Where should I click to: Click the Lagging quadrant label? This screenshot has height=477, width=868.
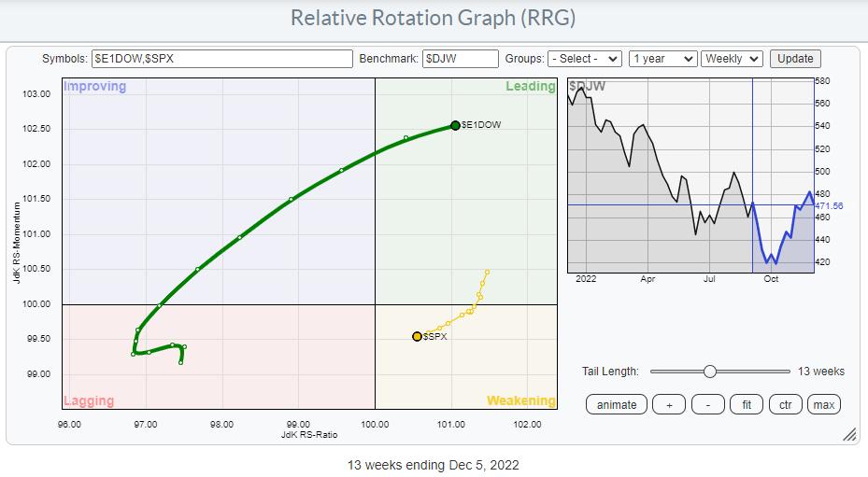tap(89, 400)
